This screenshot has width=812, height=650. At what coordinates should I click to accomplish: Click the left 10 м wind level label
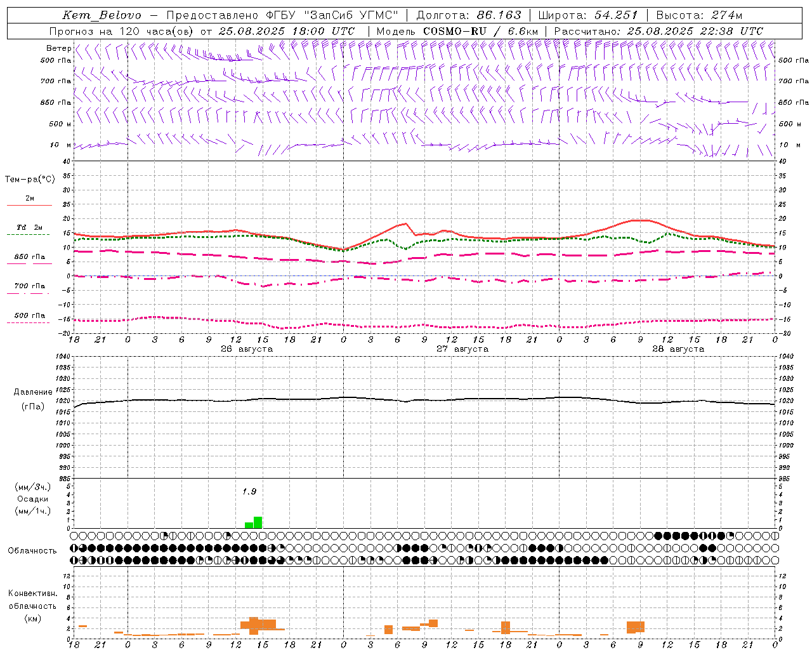click(x=61, y=145)
